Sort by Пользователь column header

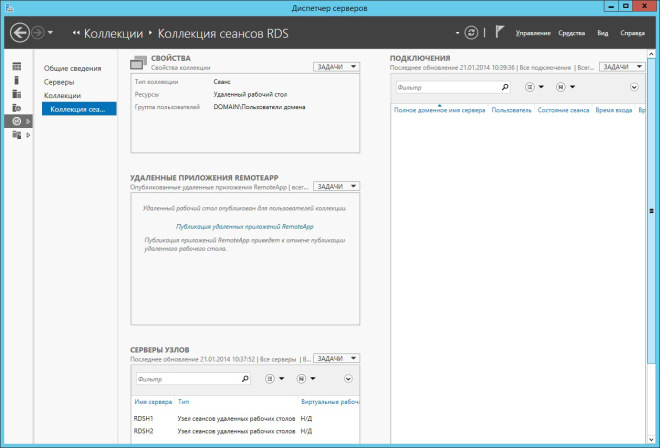[x=512, y=109]
